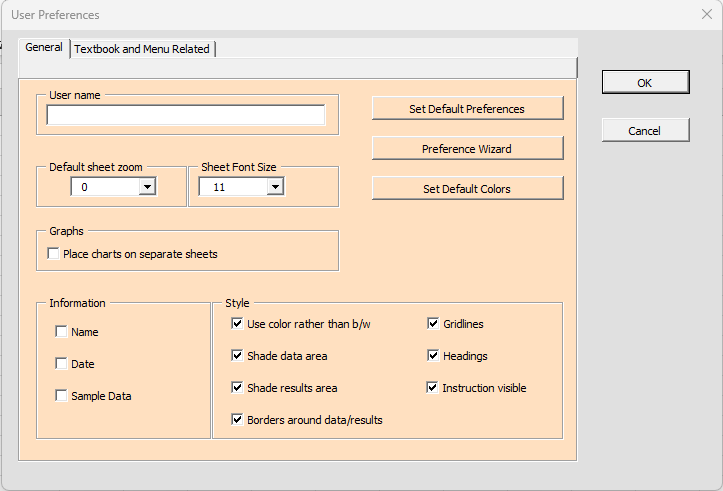The image size is (723, 491).
Task: Uncheck Use color rather than b/w
Action: (237, 324)
